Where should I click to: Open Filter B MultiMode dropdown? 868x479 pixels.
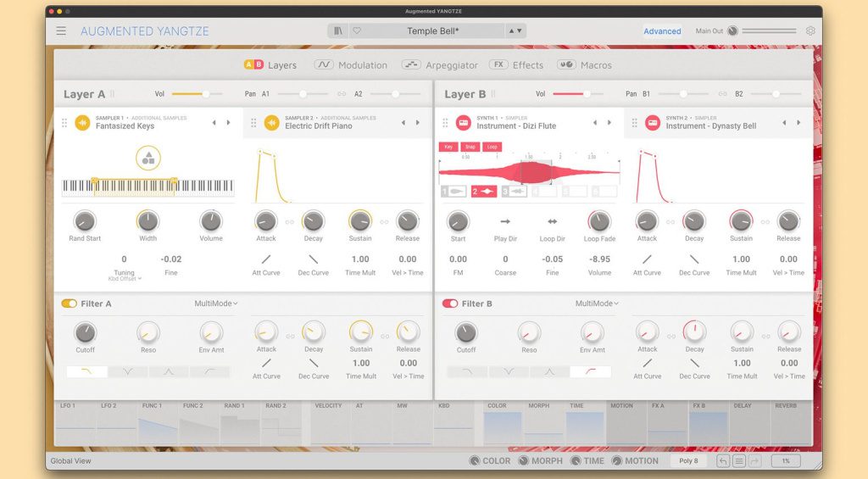[x=597, y=304]
